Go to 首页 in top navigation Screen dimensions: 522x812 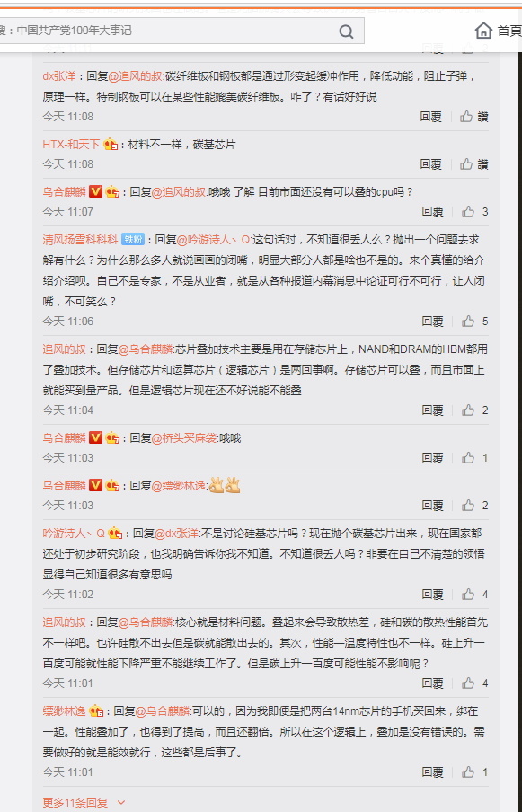[509, 31]
